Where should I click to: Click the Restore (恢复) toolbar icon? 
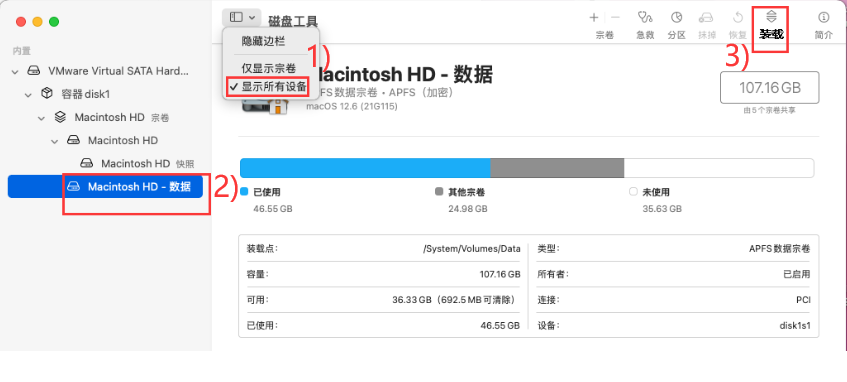pyautogui.click(x=738, y=18)
